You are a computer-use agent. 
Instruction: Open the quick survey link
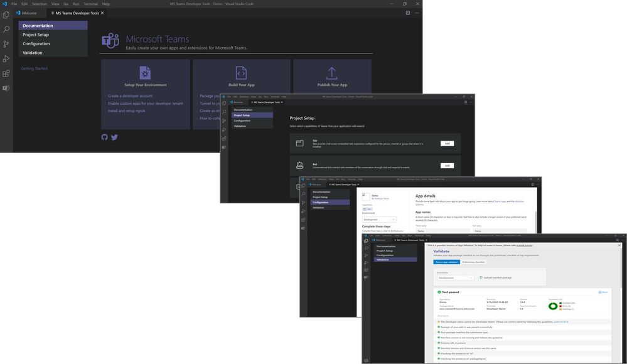(x=525, y=245)
